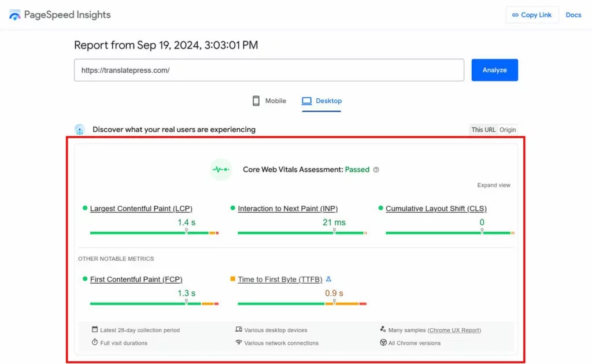Click the Copy Link button
The image size is (592, 364).
[532, 15]
